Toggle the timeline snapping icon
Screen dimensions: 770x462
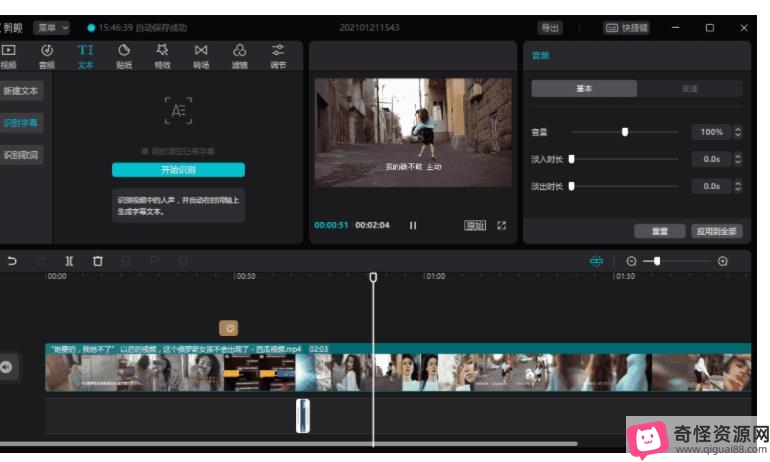596,261
